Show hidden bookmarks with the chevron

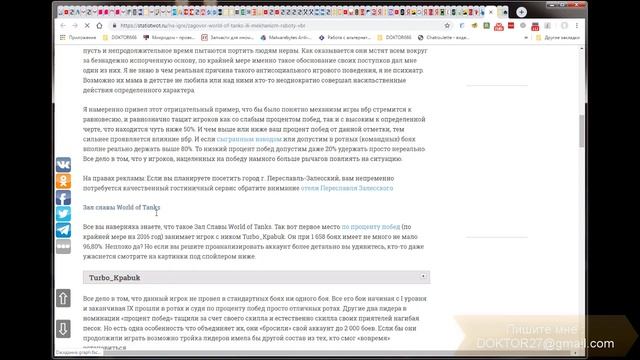click(x=526, y=38)
